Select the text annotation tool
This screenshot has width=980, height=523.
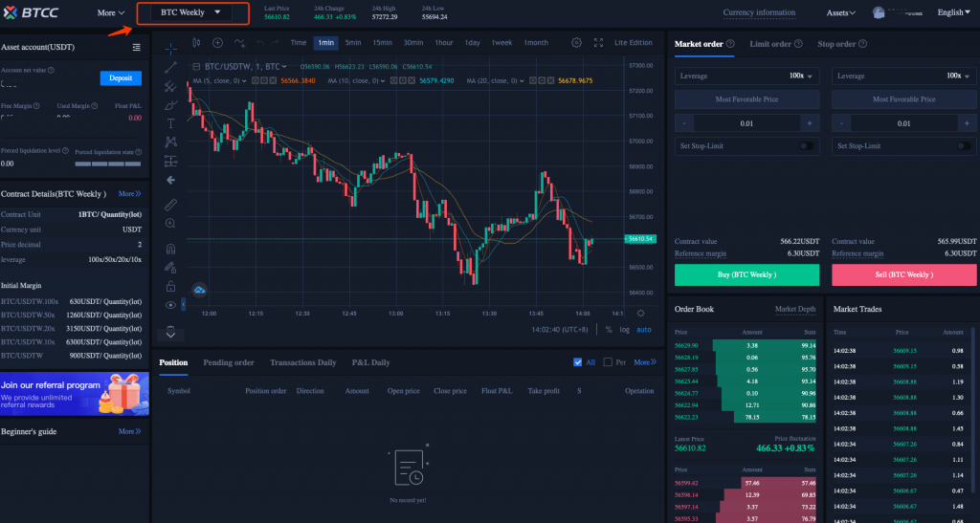[x=170, y=123]
